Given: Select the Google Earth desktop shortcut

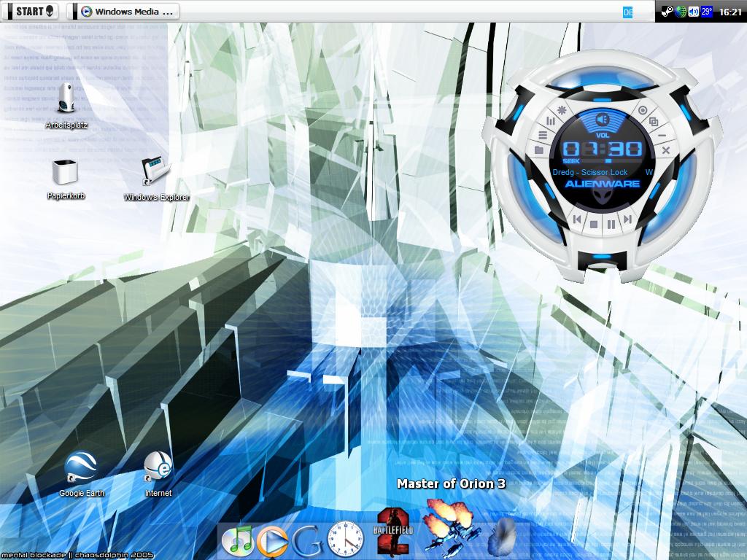Looking at the screenshot, I should coord(82,474).
